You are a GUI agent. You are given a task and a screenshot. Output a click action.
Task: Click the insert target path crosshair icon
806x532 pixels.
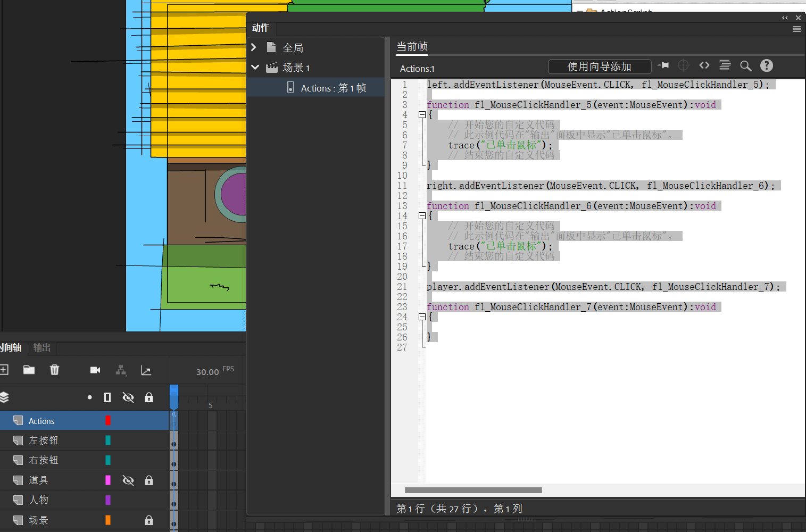683,65
